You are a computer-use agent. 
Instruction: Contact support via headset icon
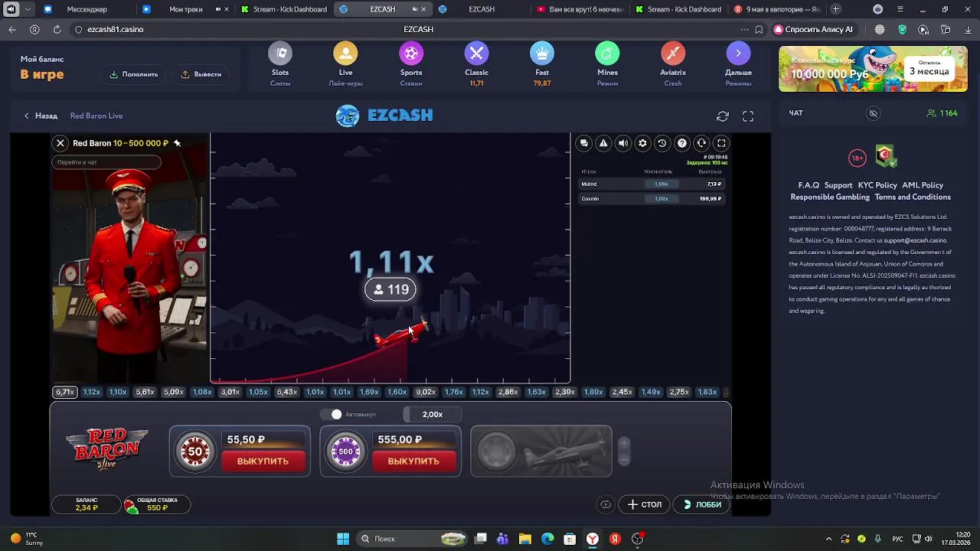701,143
